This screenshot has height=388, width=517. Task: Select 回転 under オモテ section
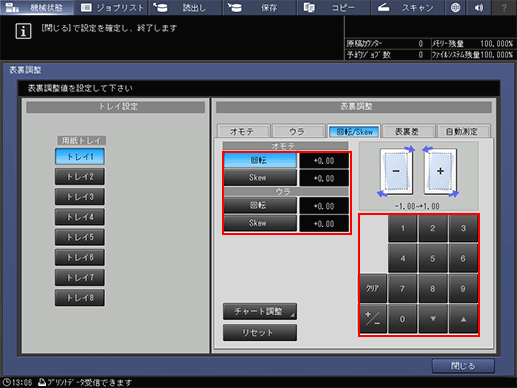260,160
